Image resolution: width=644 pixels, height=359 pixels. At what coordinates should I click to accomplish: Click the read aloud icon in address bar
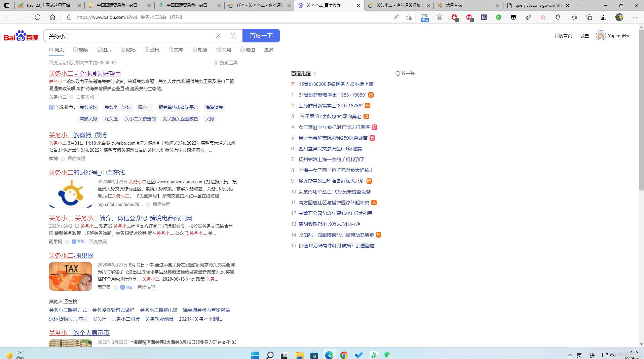pyautogui.click(x=396, y=17)
